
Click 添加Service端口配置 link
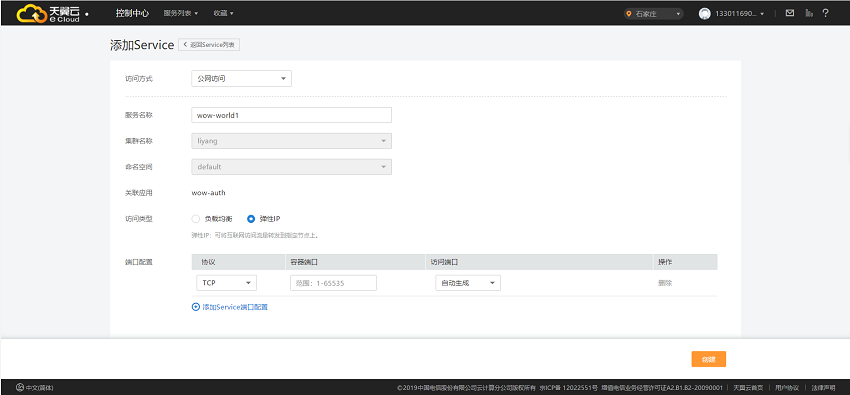pos(235,307)
